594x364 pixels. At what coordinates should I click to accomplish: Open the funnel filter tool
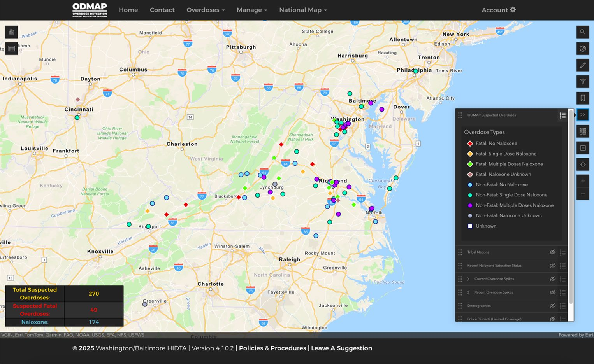(x=582, y=82)
